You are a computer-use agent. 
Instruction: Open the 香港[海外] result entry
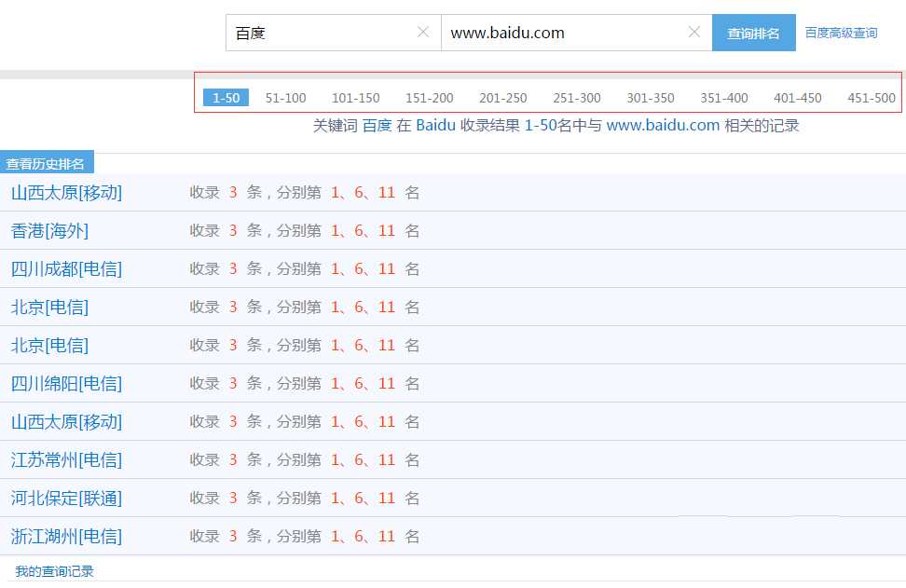pyautogui.click(x=48, y=230)
